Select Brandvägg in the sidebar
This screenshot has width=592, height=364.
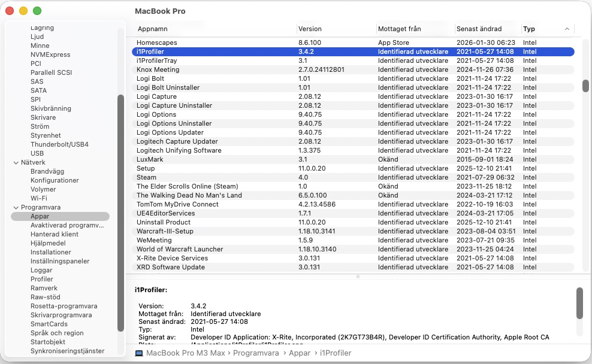[47, 171]
